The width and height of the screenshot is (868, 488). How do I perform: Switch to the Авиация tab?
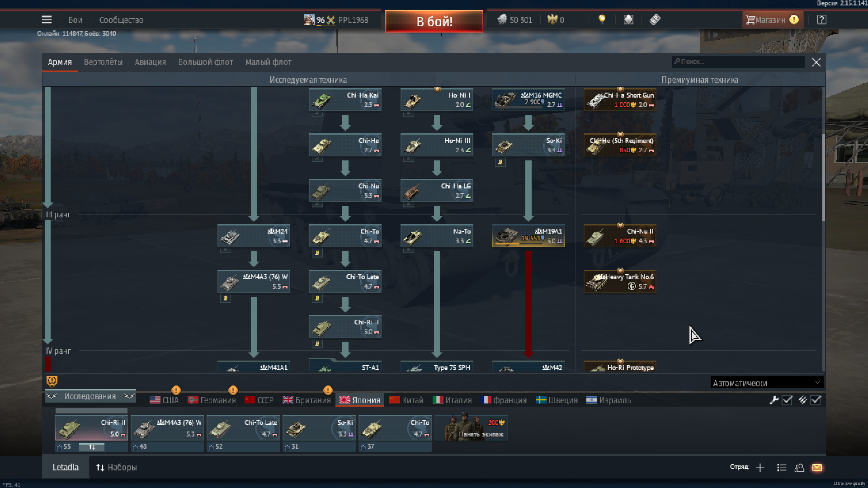(150, 62)
